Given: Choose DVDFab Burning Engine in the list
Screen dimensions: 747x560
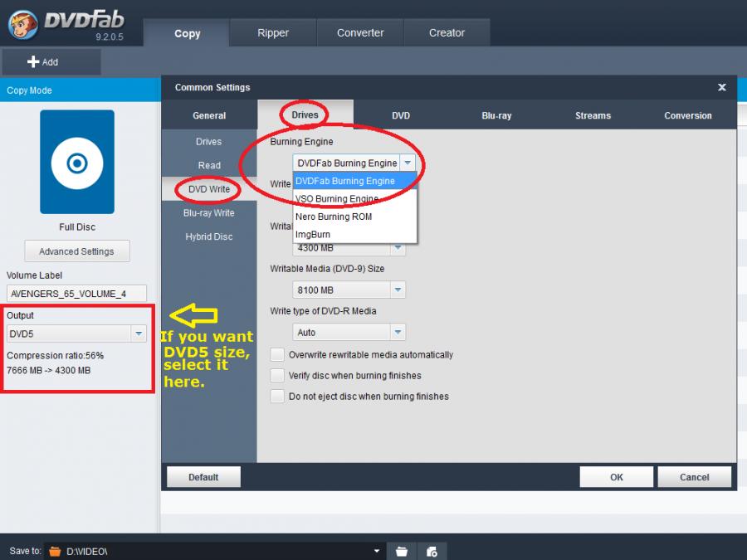Looking at the screenshot, I should coord(355,181).
